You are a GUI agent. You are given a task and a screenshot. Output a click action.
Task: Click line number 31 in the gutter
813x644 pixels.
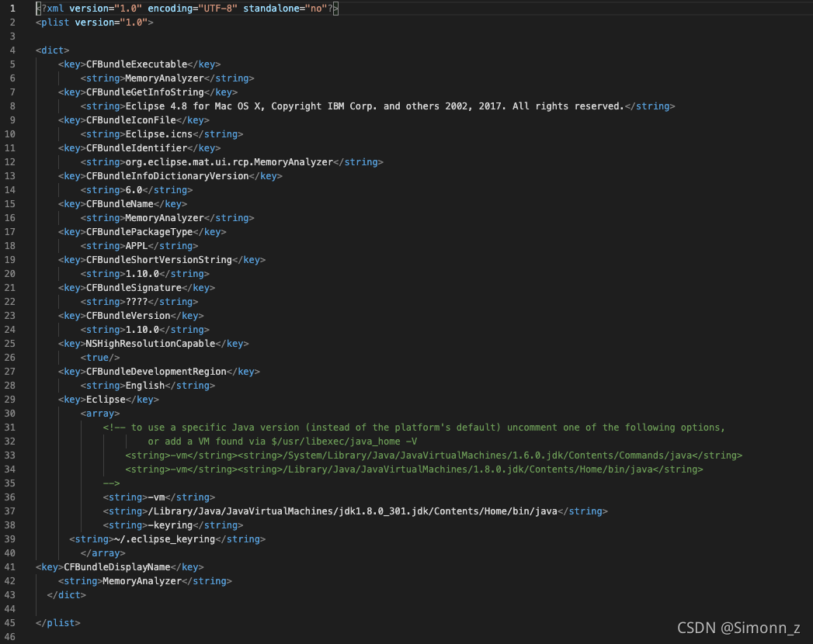tap(10, 428)
